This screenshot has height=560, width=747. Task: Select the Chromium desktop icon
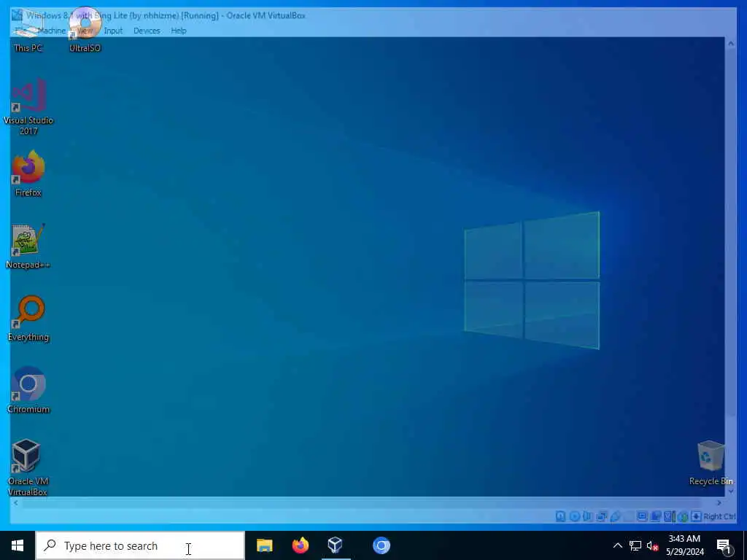coord(28,390)
